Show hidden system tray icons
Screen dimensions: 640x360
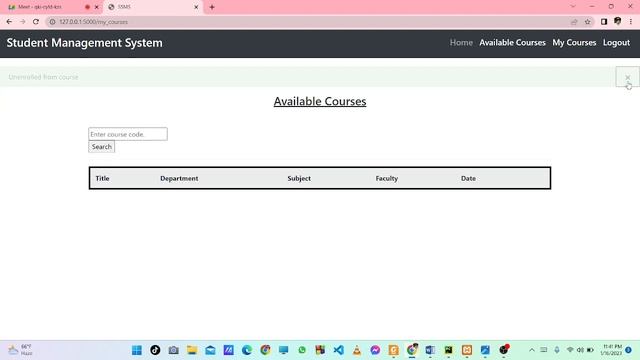[x=531, y=350]
